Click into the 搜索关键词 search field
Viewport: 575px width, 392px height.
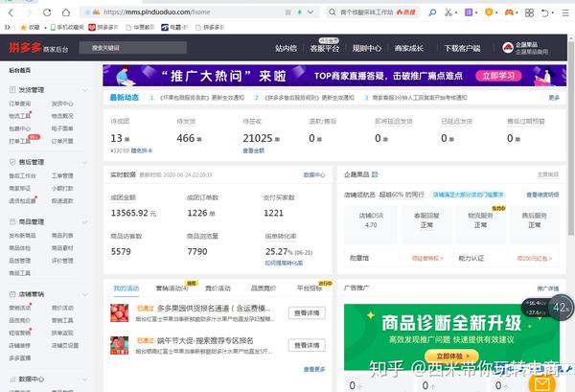tap(133, 48)
